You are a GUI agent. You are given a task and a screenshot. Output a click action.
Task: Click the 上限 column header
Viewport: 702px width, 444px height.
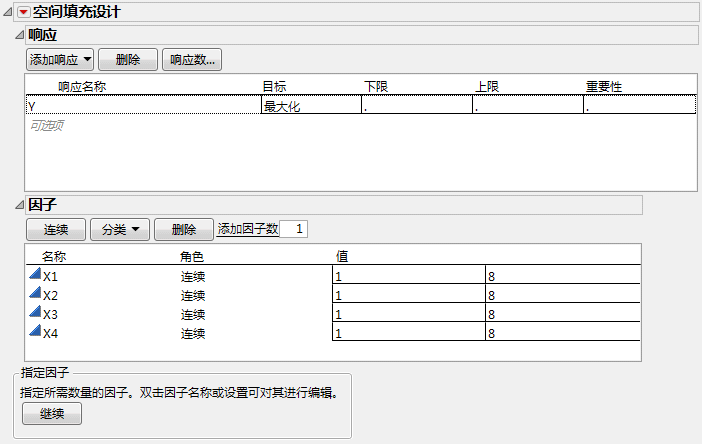click(x=487, y=86)
